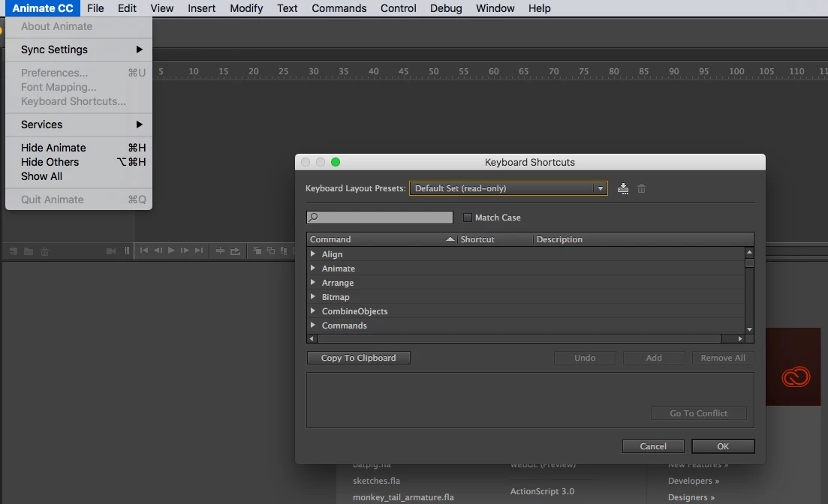Open the File menu
828x504 pixels.
tap(95, 8)
